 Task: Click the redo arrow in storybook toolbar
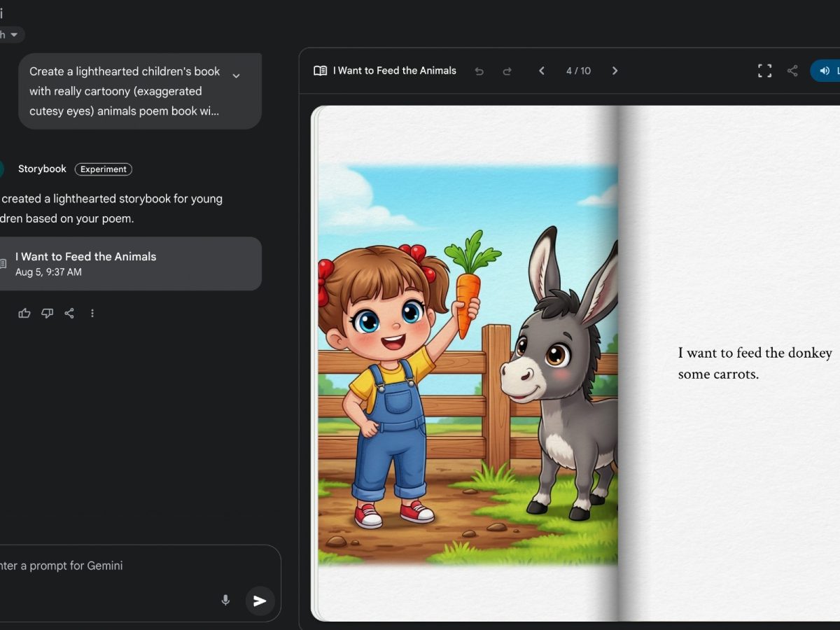point(507,71)
